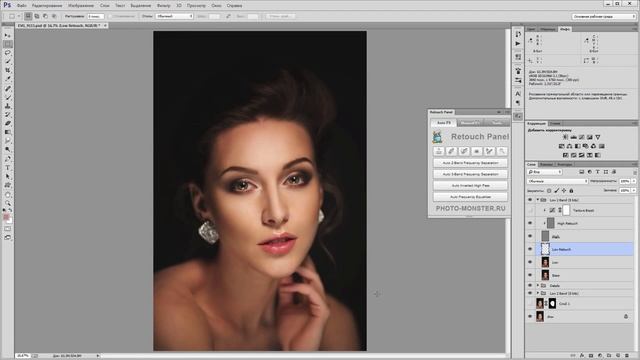Click the lock all icon in Layers panel
Viewport: 640px width, 360px height.
571,191
